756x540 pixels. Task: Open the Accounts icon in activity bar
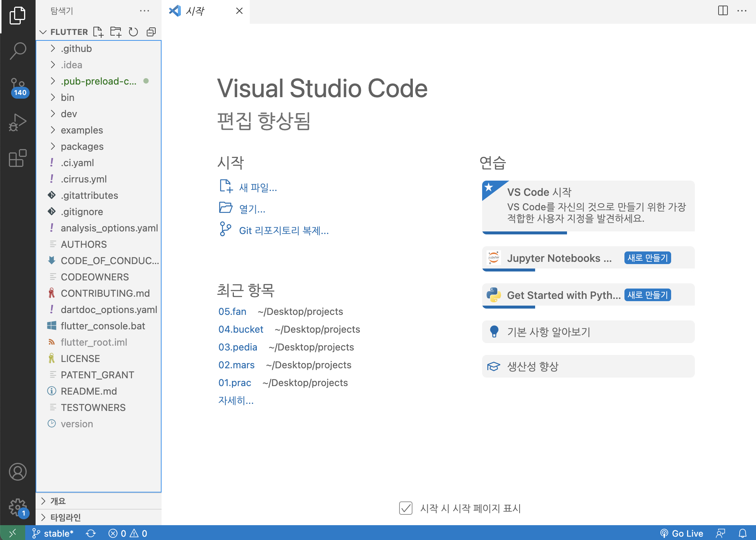(x=17, y=472)
